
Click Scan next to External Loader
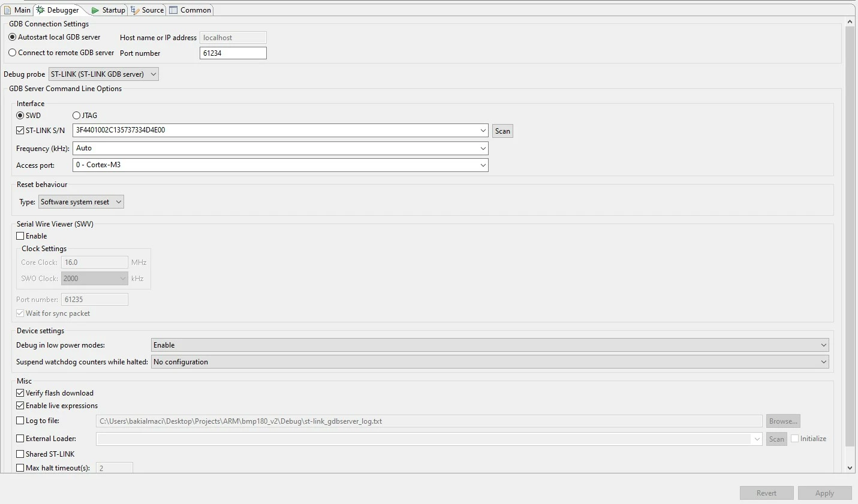[776, 439]
